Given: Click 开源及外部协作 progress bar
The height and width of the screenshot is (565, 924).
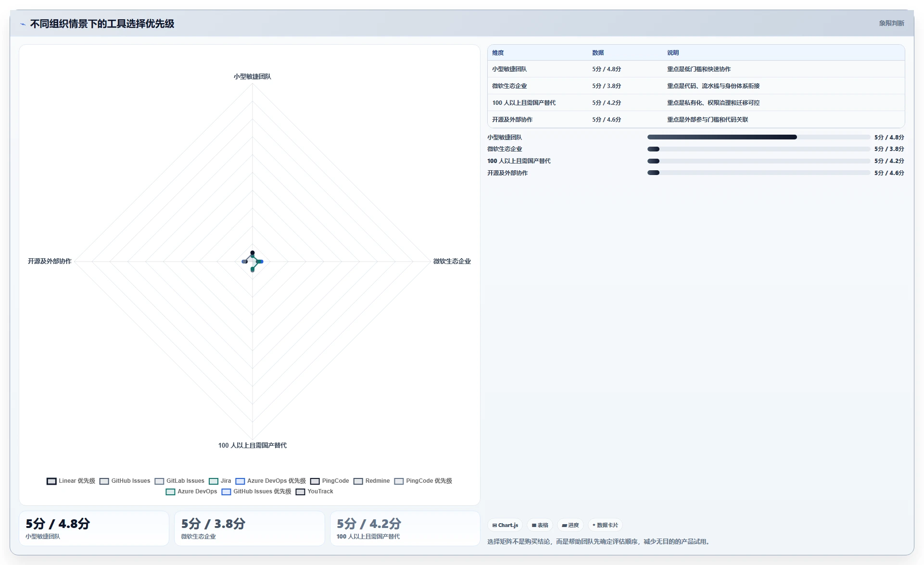Looking at the screenshot, I should [759, 173].
